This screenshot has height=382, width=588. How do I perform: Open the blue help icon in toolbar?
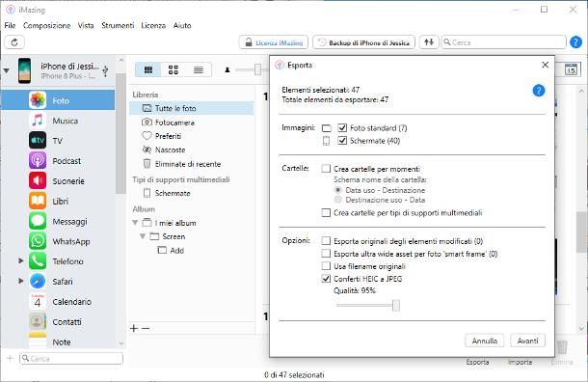pyautogui.click(x=575, y=42)
